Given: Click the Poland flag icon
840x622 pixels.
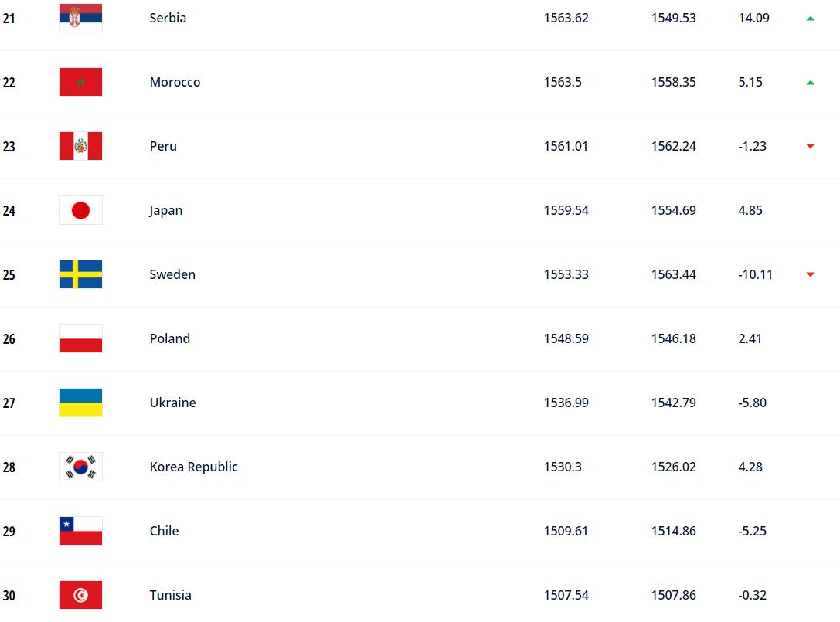Looking at the screenshot, I should tap(80, 338).
